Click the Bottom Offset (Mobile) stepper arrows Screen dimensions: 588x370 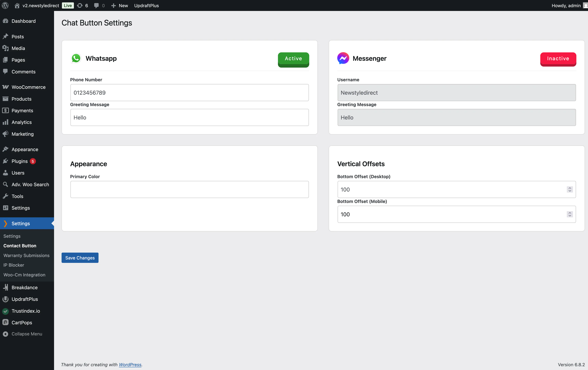pos(570,214)
